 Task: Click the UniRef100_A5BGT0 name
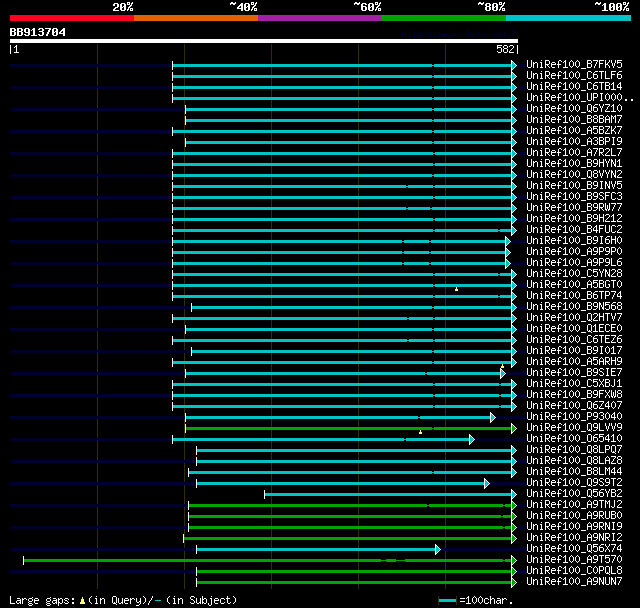click(574, 285)
